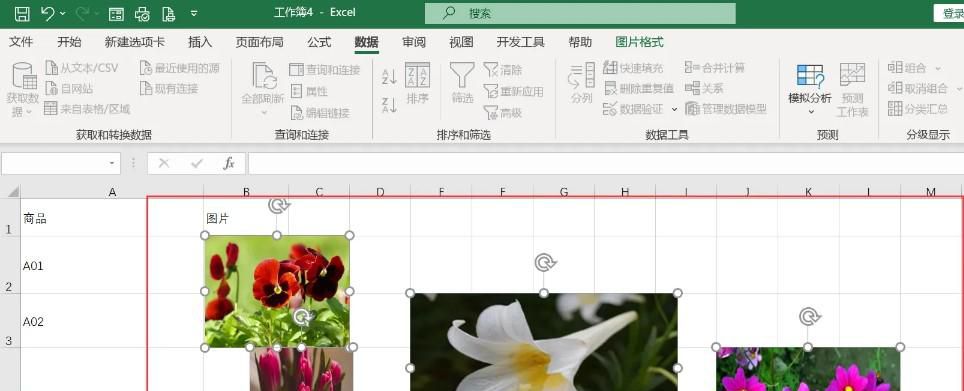Click in the 搜索 search box
The image size is (964, 391).
coord(580,13)
